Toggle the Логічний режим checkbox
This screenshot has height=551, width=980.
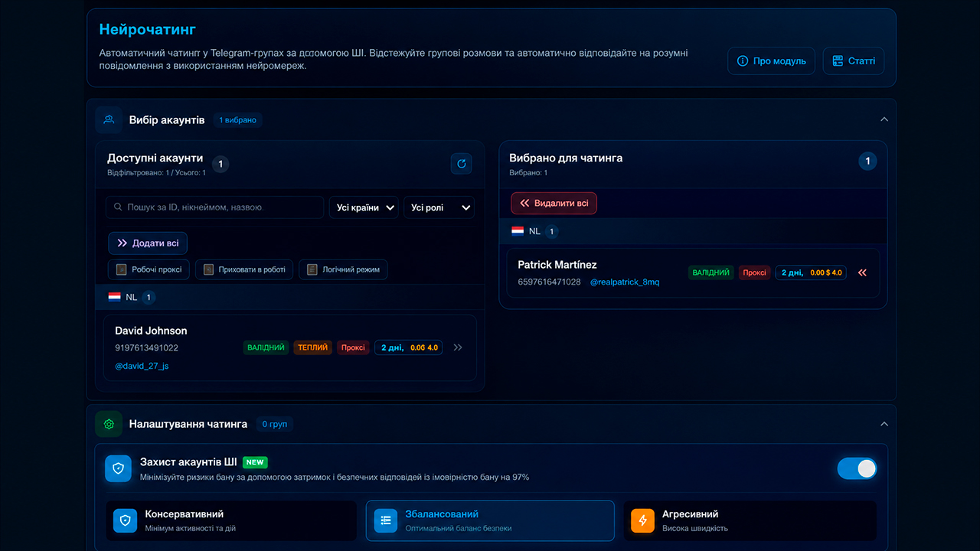point(312,269)
